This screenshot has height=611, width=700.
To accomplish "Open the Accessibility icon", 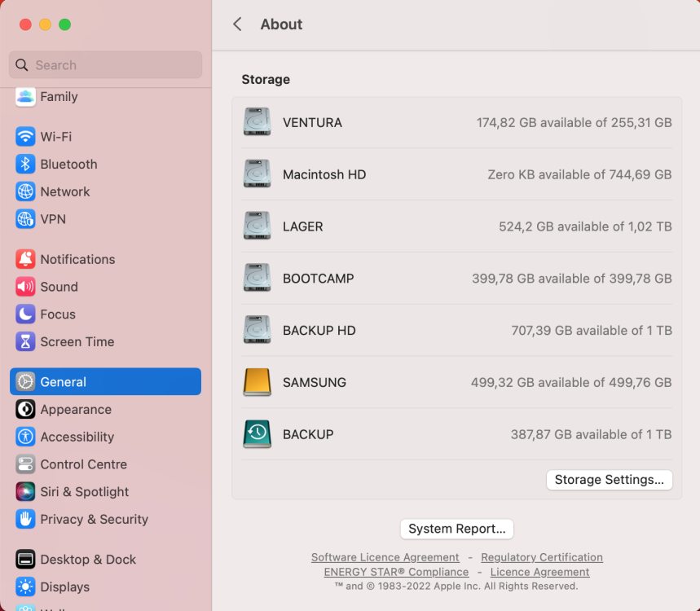I will click(25, 437).
